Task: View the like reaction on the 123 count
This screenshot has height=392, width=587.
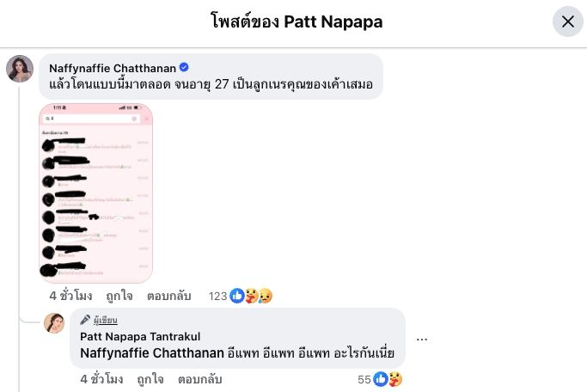Action: [237, 296]
